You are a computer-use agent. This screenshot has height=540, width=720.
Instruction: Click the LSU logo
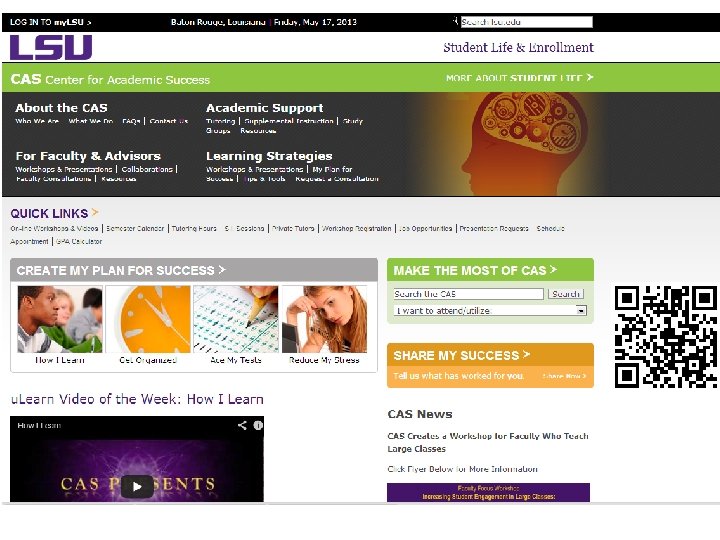click(x=51, y=47)
